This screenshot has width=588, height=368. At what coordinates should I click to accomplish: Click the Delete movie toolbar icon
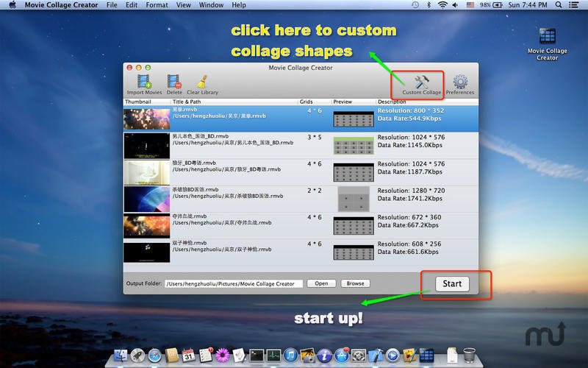tap(174, 81)
